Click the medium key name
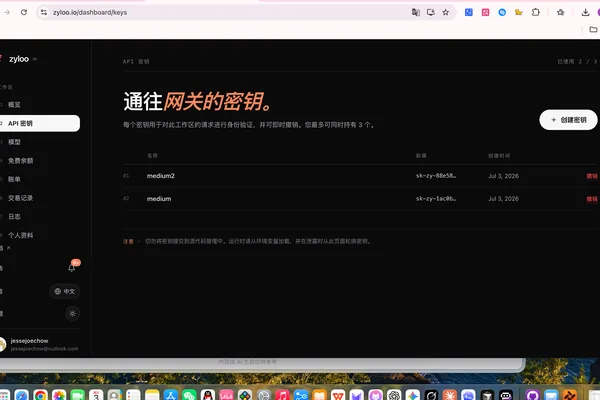Image resolution: width=600 pixels, height=400 pixels. 159,199
